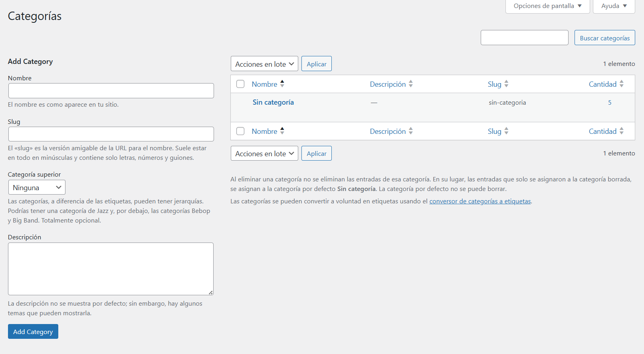Click bottom '1 elemento' count text
The image size is (644, 354).
[x=619, y=153]
